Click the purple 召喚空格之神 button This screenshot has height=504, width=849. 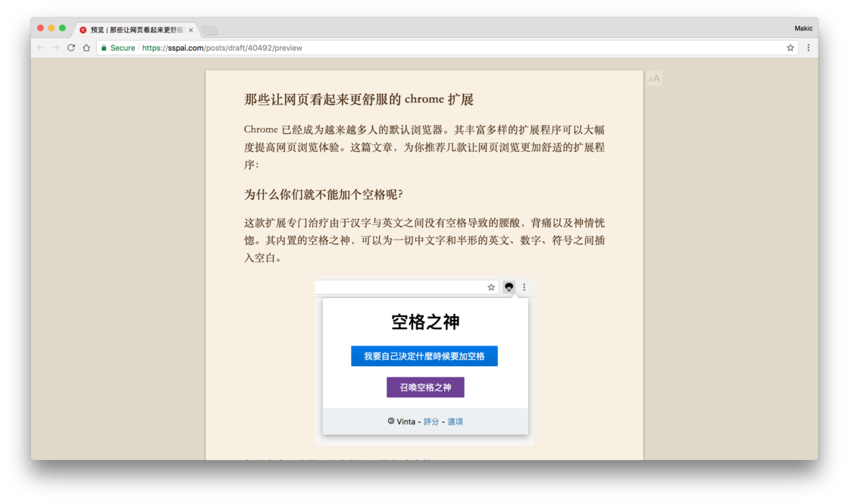coord(425,387)
